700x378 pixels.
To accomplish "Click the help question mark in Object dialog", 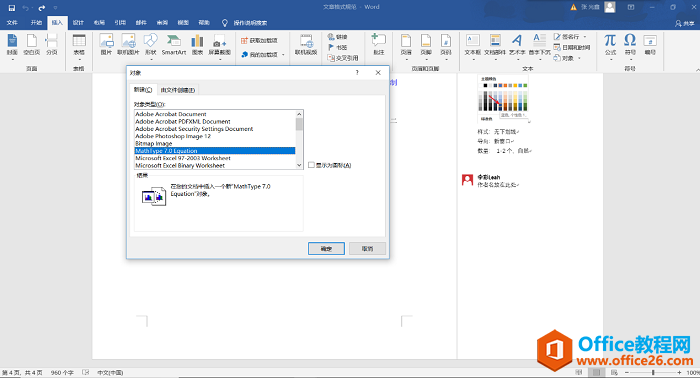I will (357, 72).
